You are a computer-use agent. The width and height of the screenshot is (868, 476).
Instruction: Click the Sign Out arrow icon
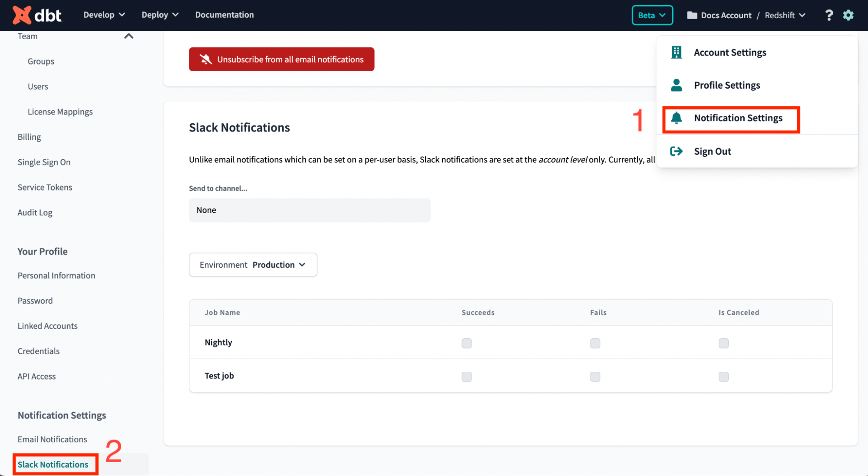[x=676, y=151]
